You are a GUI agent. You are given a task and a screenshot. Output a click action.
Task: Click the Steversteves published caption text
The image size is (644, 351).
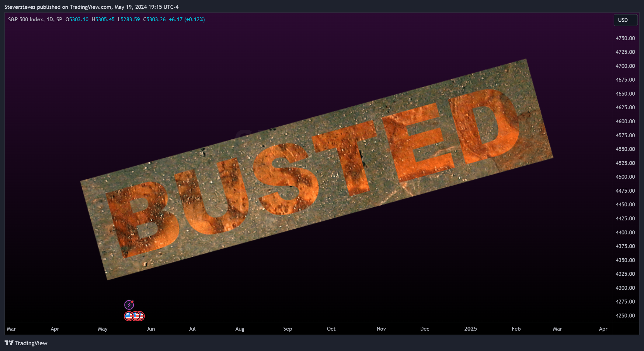tap(91, 7)
